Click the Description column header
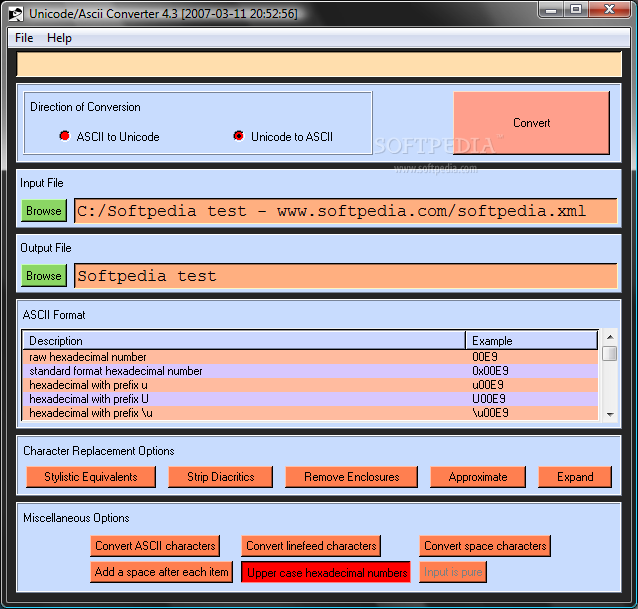This screenshot has width=638, height=609. 244,341
